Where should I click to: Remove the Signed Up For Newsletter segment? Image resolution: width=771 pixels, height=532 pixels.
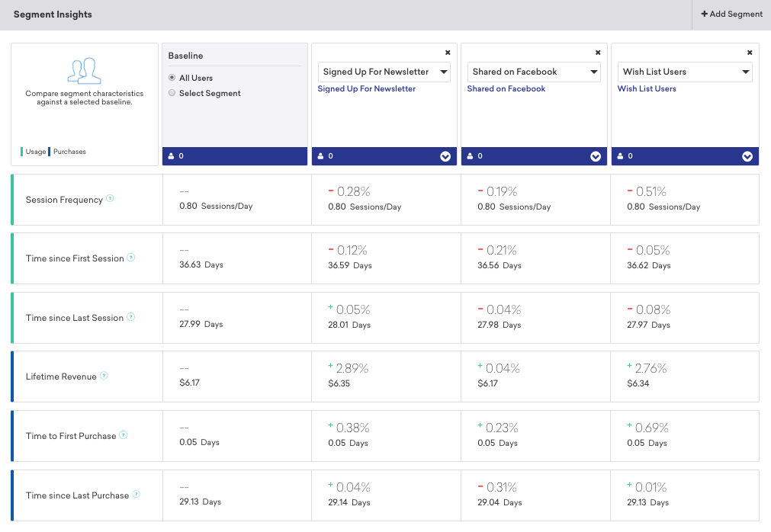448,53
